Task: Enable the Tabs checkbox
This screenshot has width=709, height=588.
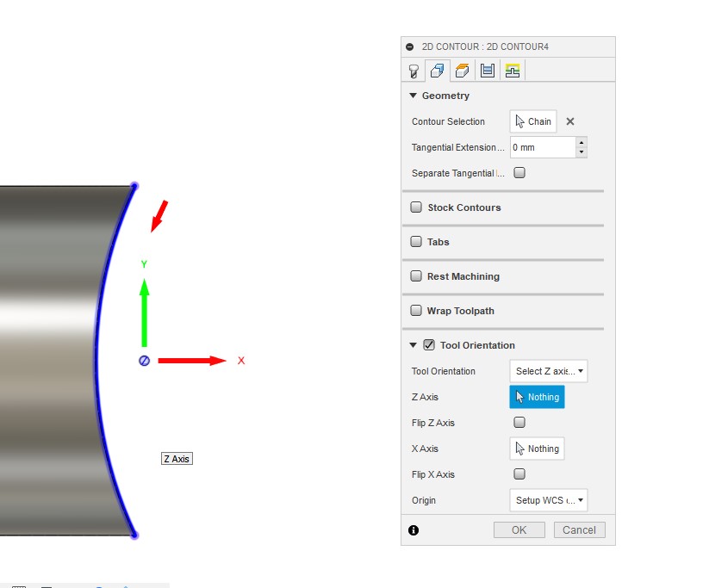Action: tap(416, 242)
